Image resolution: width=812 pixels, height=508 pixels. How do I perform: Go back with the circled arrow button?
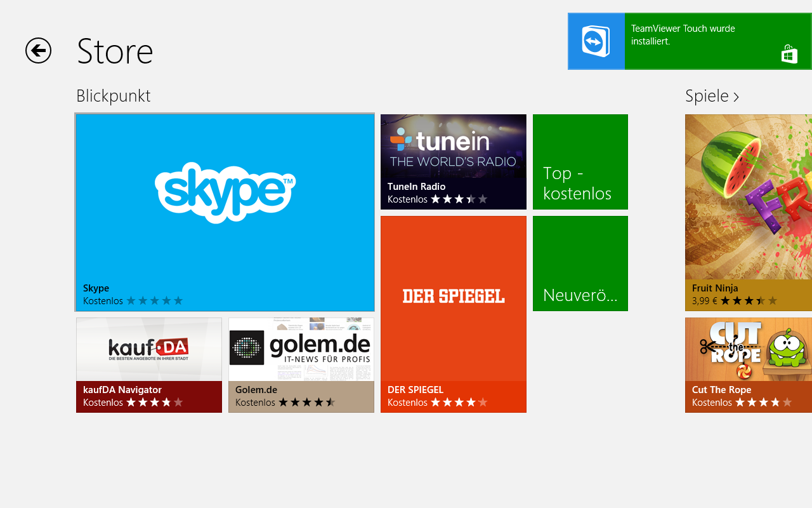pyautogui.click(x=38, y=51)
